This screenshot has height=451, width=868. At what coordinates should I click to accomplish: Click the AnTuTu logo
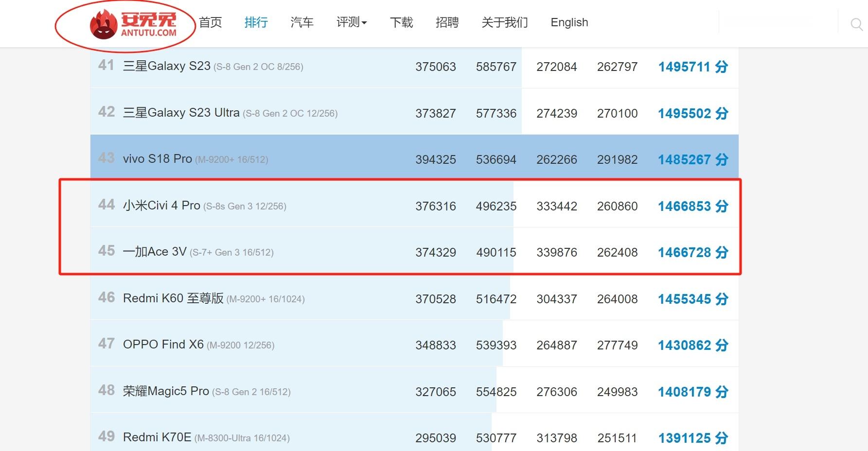click(133, 25)
